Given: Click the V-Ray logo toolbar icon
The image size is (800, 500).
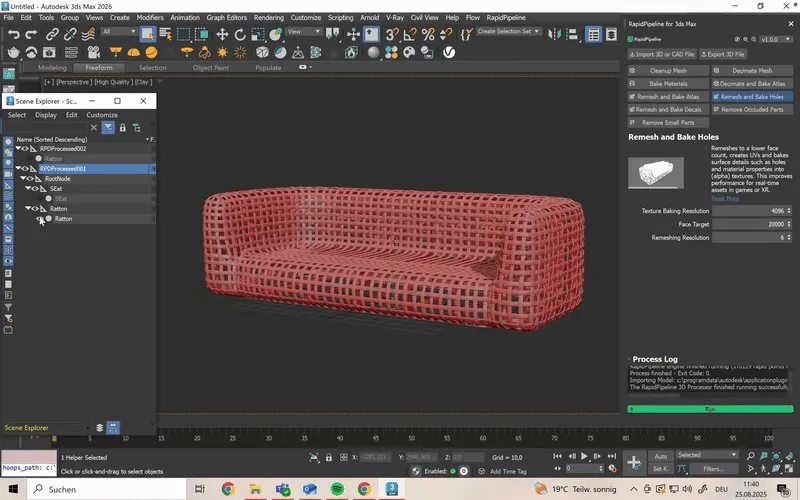Looking at the screenshot, I should pyautogui.click(x=449, y=52).
